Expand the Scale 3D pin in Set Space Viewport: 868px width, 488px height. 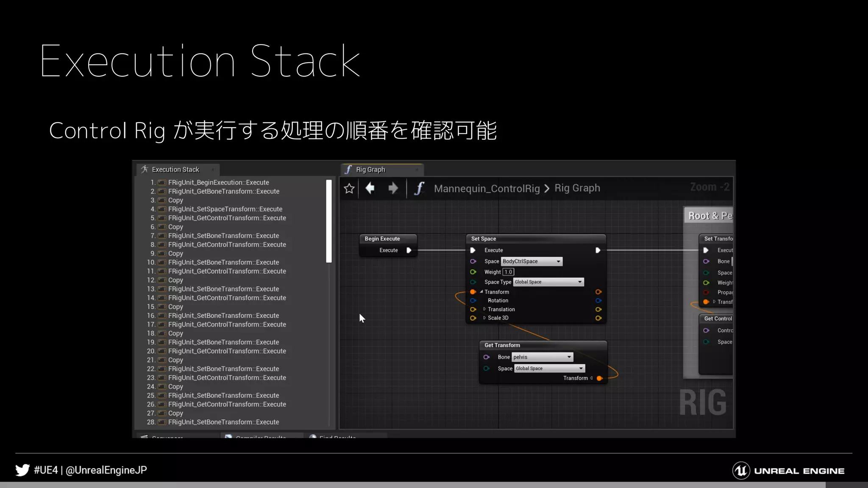(x=484, y=318)
